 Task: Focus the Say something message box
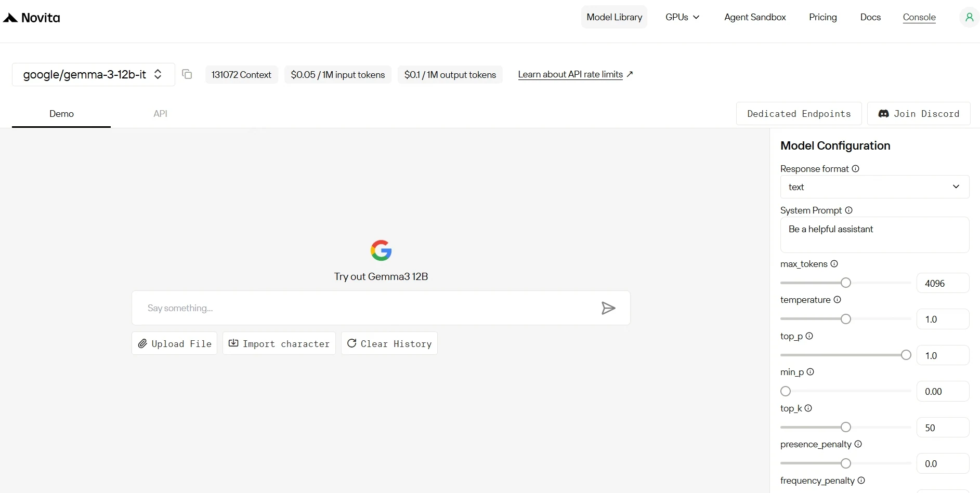tap(381, 308)
